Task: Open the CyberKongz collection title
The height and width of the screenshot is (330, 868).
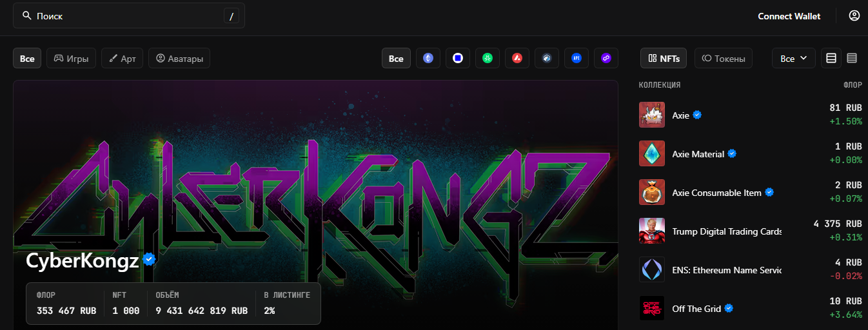Action: tap(83, 261)
